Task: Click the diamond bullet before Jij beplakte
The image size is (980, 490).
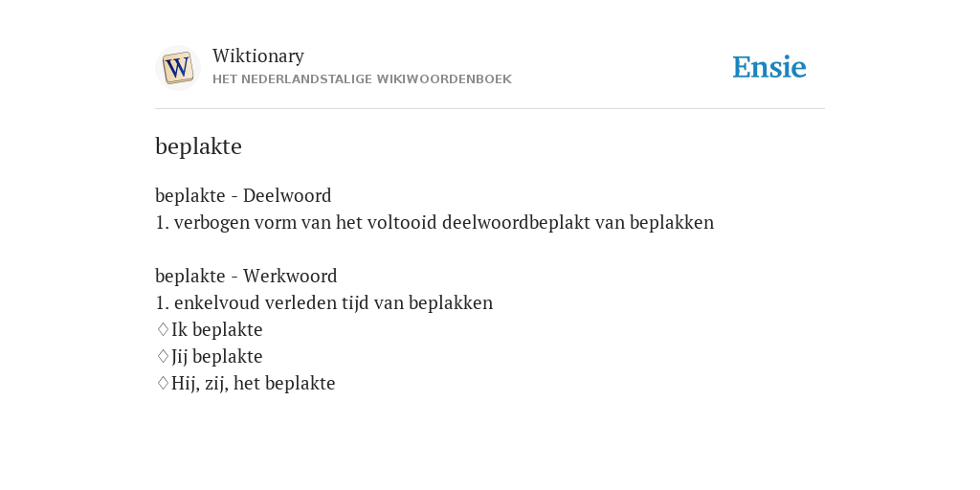Action: click(163, 356)
